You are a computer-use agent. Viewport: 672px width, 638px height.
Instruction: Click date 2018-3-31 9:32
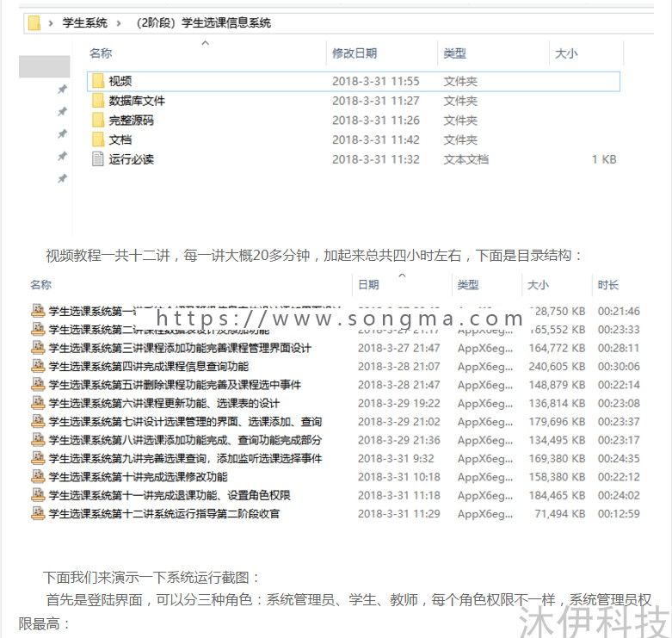click(x=396, y=458)
